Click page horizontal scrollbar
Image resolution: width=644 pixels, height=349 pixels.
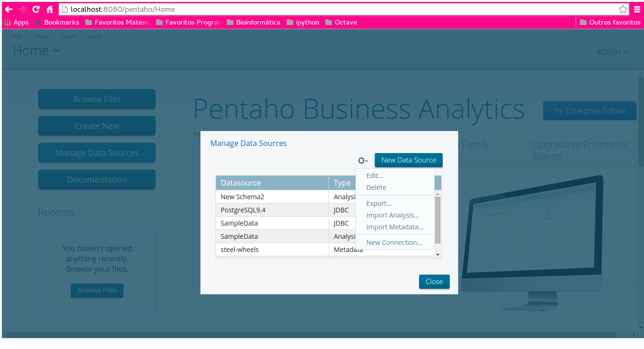311,334
